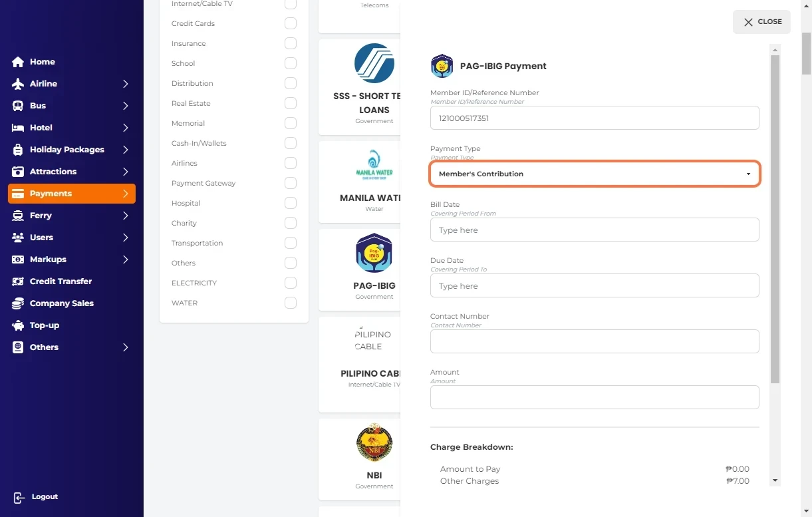Screen dimensions: 812x517
Task: Close the PAG-IBIG Payment panel
Action: click(761, 22)
